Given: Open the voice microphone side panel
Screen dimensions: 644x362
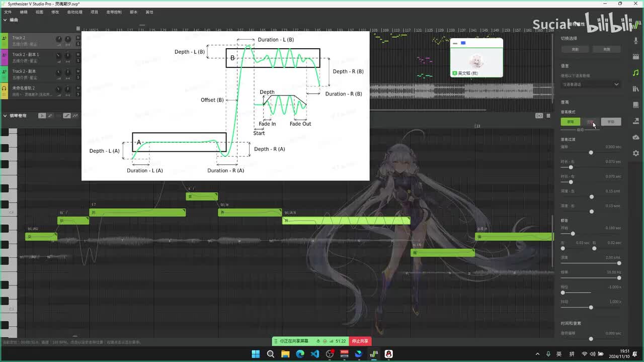Looking at the screenshot, I should coord(636,41).
